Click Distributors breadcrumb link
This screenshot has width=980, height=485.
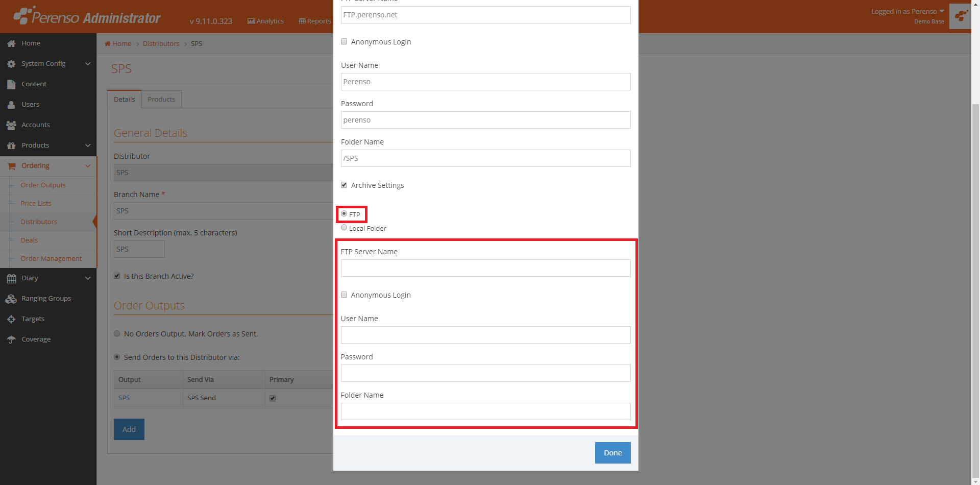point(161,43)
